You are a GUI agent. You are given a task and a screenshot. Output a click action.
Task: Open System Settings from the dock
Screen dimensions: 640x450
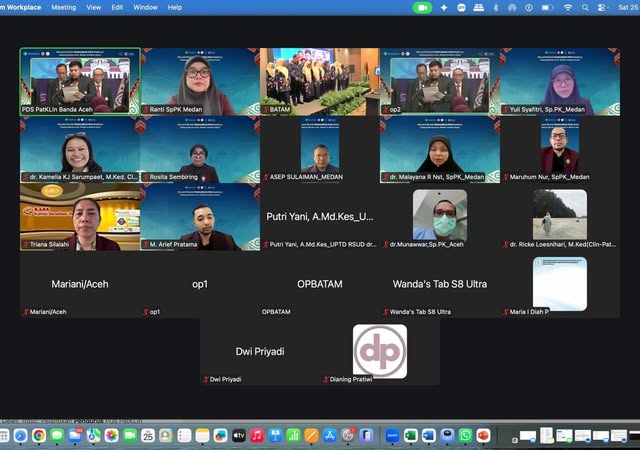[348, 436]
